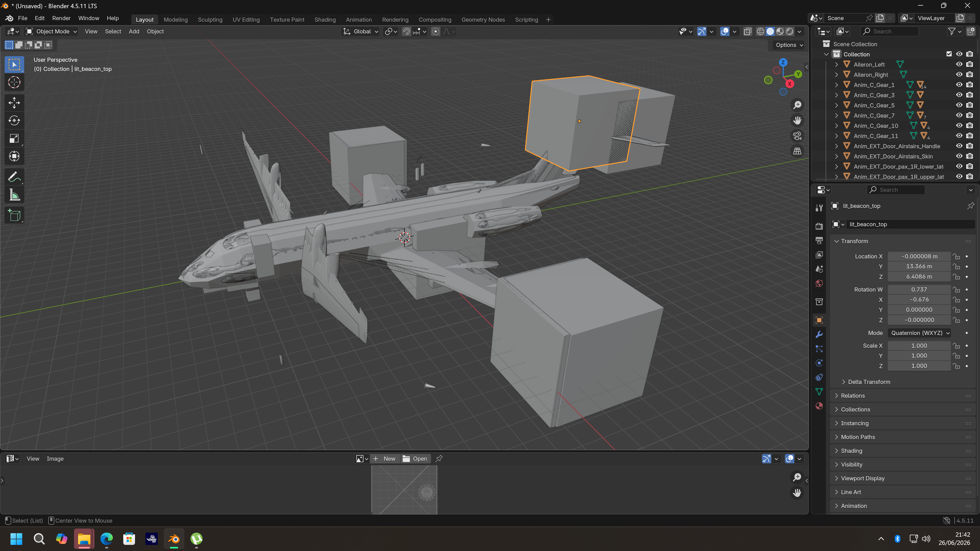Open the Render properties tab

pyautogui.click(x=819, y=226)
